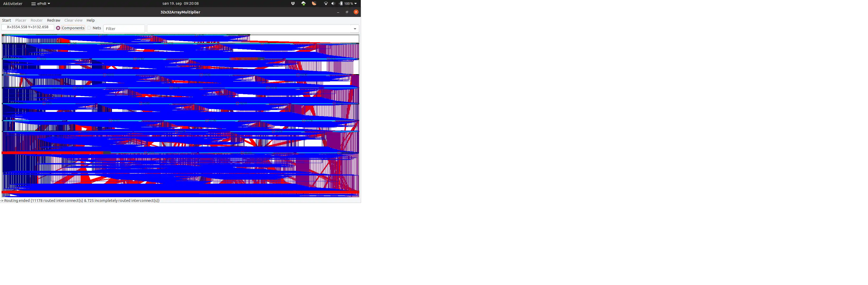Click the Help menu item
The width and height of the screenshot is (868, 285).
point(91,21)
